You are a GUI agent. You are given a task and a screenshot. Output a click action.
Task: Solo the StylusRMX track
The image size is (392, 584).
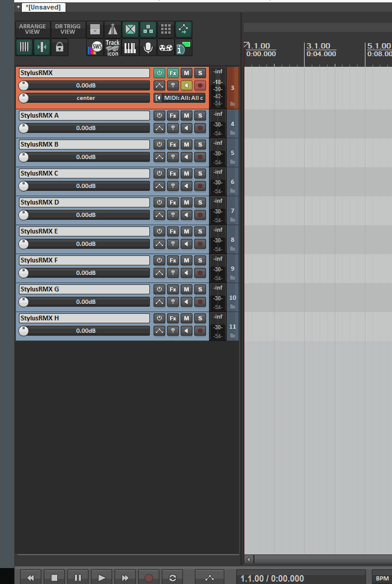[x=200, y=73]
